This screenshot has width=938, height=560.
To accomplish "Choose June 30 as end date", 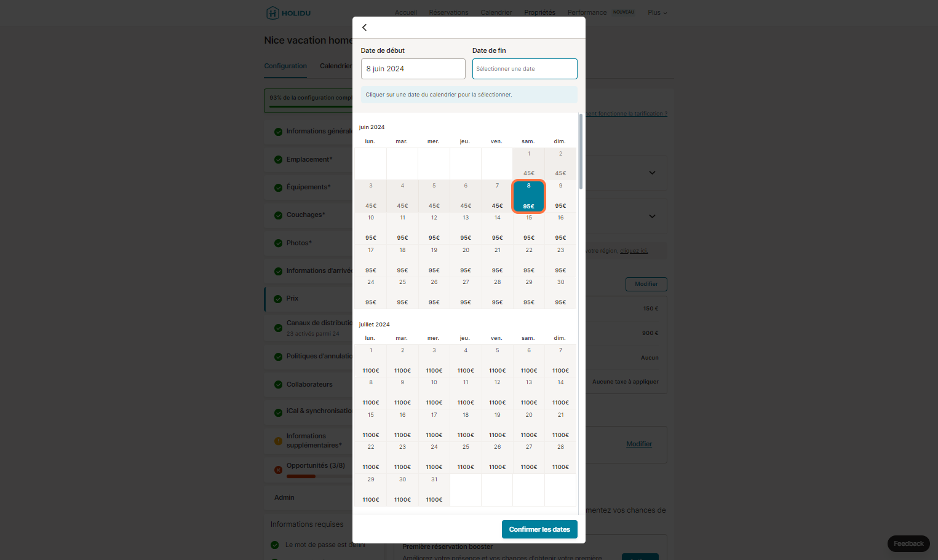I will coord(560,293).
